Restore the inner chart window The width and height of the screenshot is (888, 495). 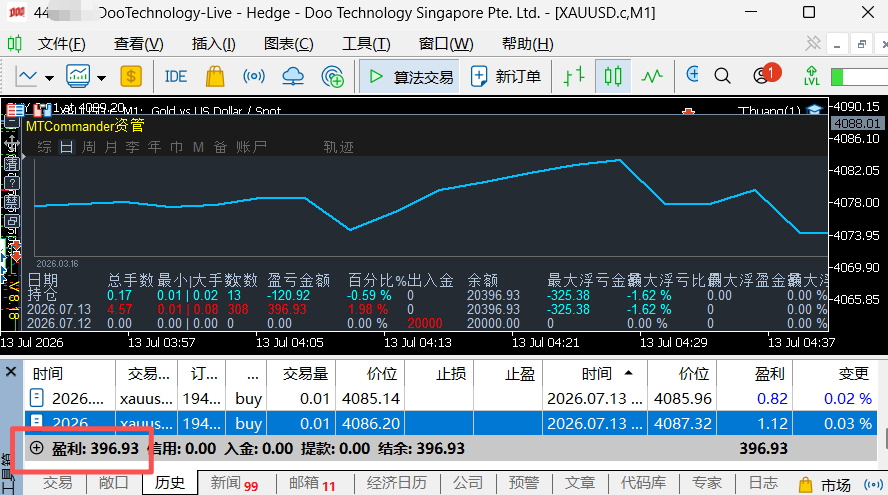(x=862, y=44)
